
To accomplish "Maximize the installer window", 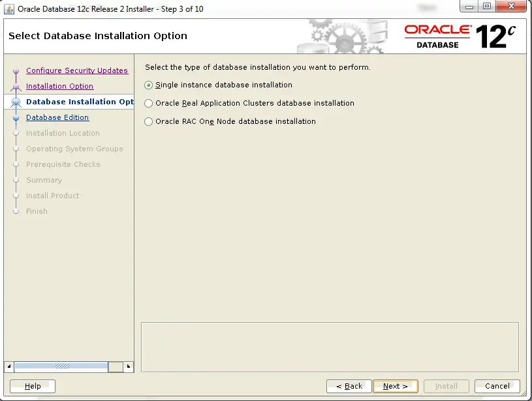I will (487, 7).
